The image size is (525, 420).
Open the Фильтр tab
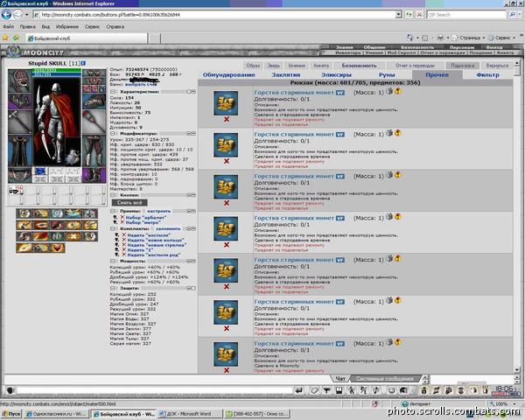pyautogui.click(x=487, y=75)
